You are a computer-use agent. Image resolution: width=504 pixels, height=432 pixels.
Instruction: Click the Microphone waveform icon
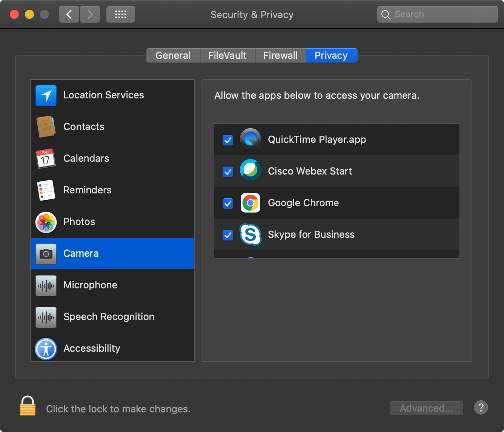[46, 285]
